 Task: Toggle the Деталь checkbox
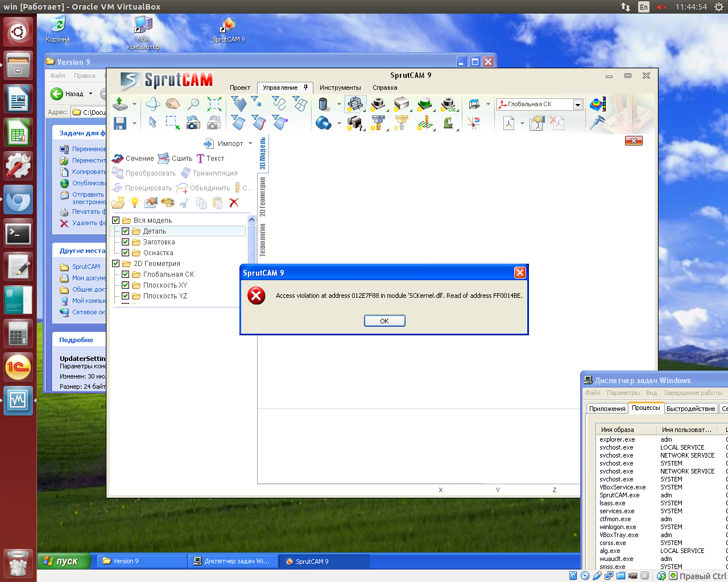(126, 231)
